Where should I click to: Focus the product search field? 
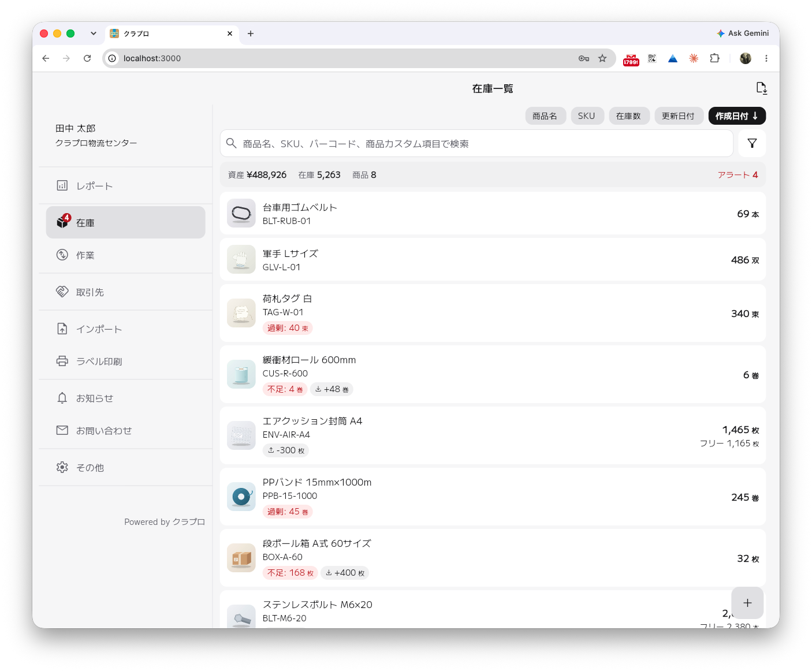[476, 143]
